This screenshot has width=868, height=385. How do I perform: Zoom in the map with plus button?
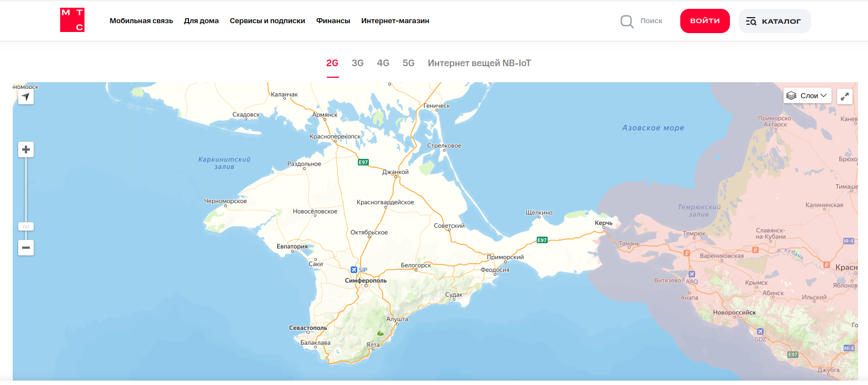(26, 149)
